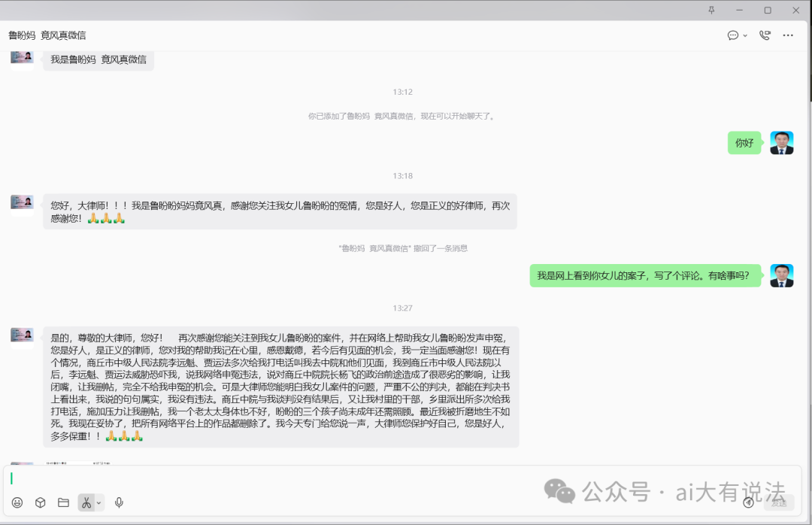
Task: Open the three-dot more options menu
Action: (x=788, y=35)
